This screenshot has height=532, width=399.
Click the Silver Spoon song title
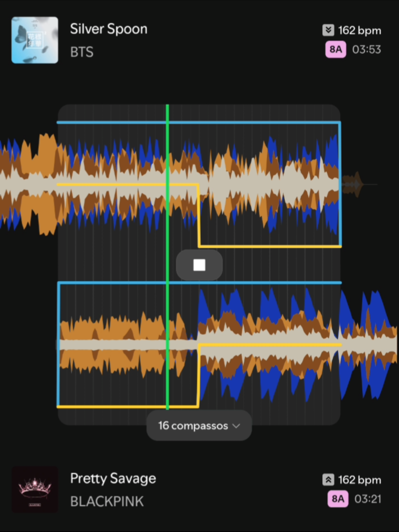pyautogui.click(x=109, y=29)
